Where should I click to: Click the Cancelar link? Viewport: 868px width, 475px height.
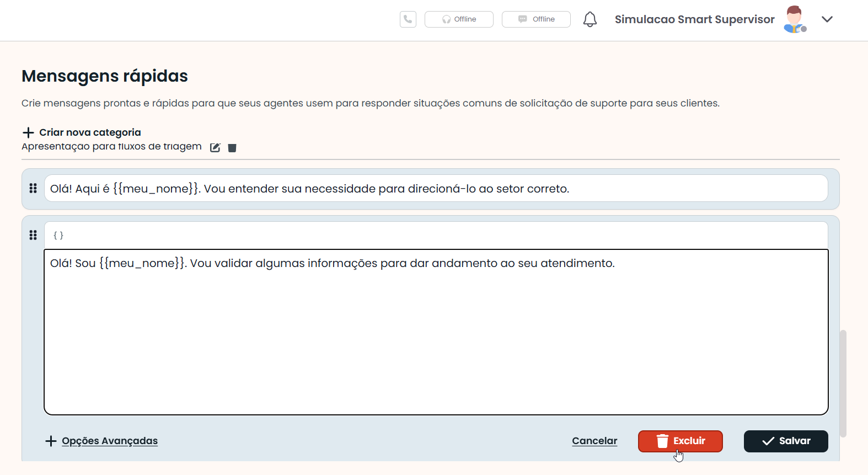click(x=594, y=441)
